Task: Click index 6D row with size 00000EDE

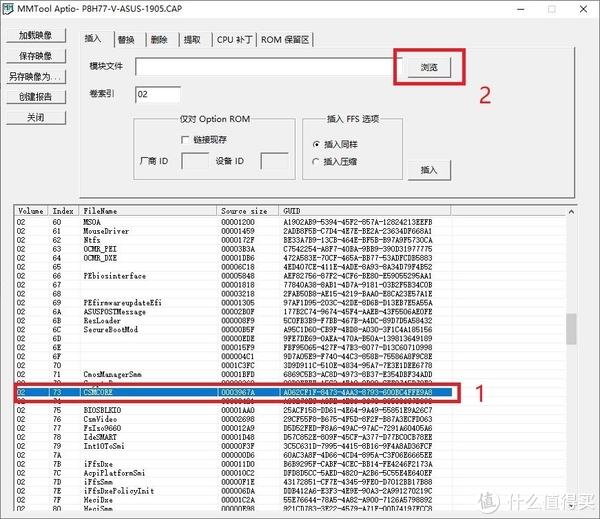Action: click(x=233, y=339)
